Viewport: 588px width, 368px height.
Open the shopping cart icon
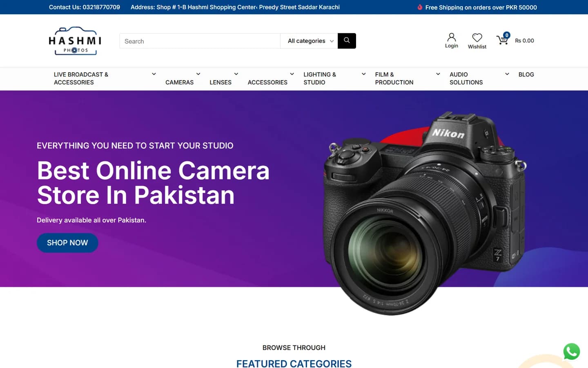(502, 40)
